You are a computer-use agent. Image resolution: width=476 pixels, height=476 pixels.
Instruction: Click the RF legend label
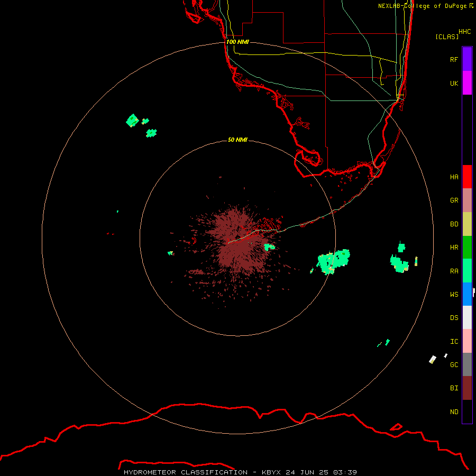(454, 59)
